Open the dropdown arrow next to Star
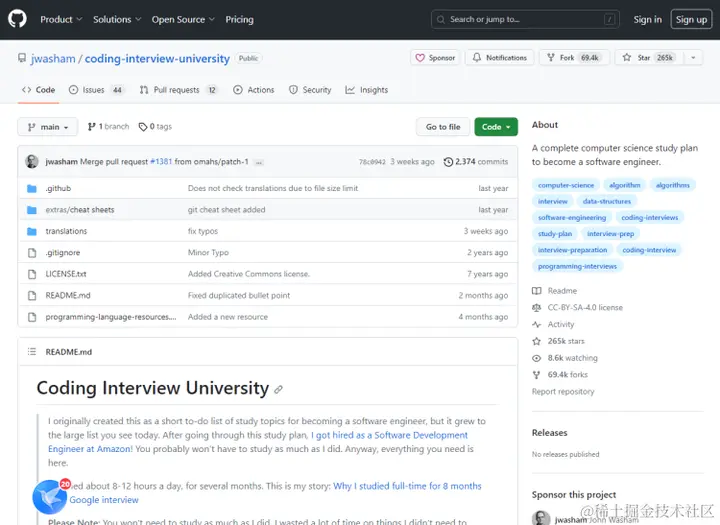 [693, 58]
